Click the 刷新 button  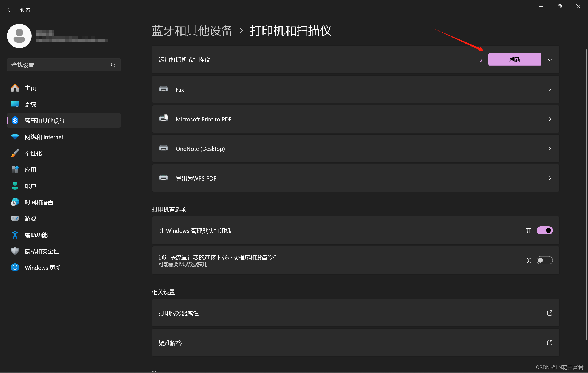pyautogui.click(x=514, y=59)
